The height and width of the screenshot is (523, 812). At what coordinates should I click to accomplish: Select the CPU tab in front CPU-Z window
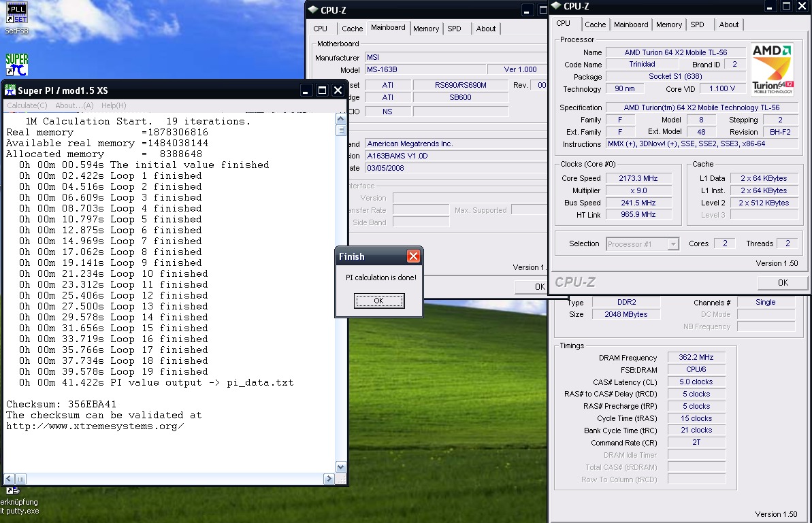pos(564,23)
